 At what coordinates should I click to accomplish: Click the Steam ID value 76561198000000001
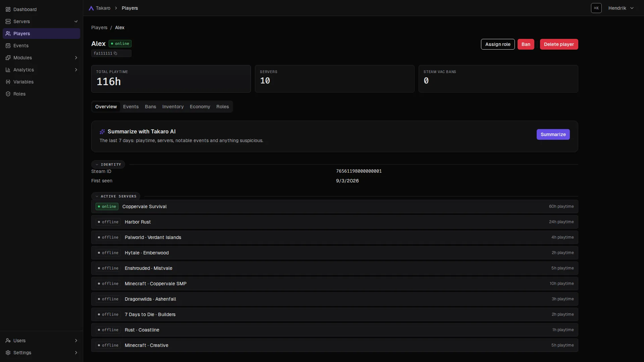coord(359,171)
